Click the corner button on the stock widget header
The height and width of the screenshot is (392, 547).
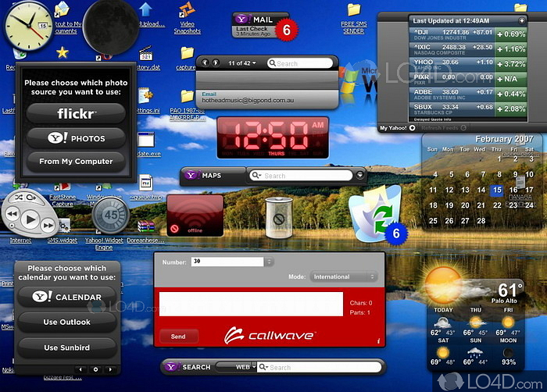point(521,20)
